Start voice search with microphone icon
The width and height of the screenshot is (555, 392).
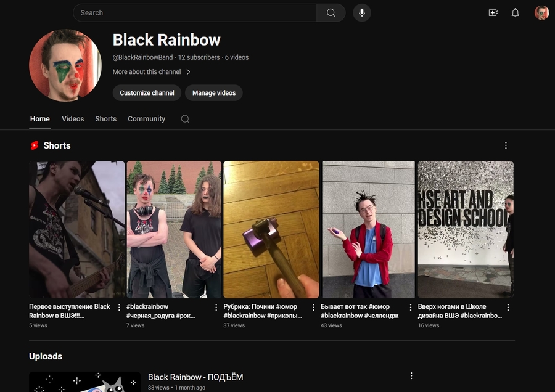point(362,13)
